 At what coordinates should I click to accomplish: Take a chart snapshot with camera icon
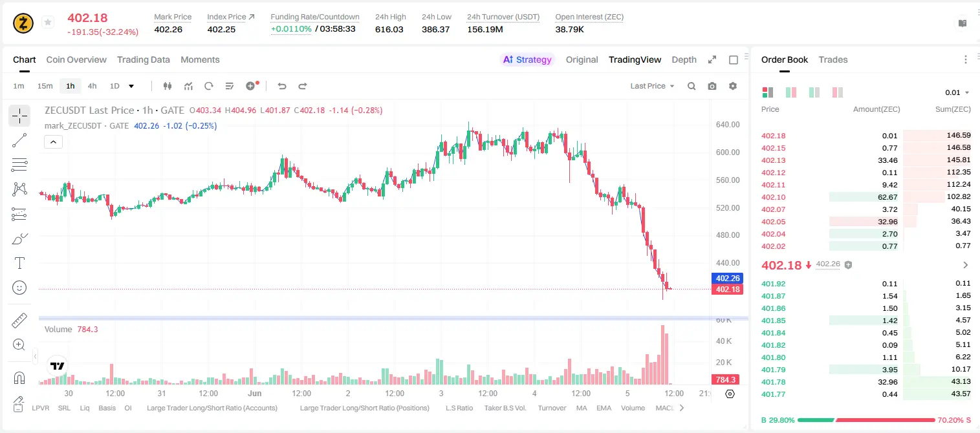(x=712, y=86)
